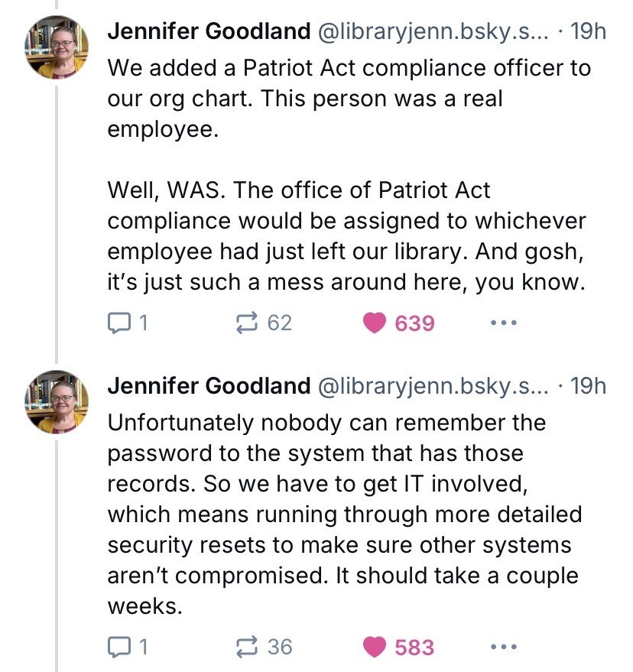This screenshot has height=672, width=633.
Task: Click 19h timestamp on first post
Action: [x=588, y=31]
